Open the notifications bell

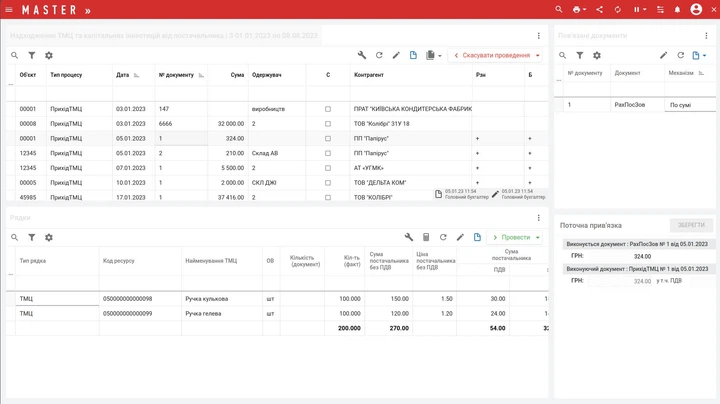[x=677, y=9]
